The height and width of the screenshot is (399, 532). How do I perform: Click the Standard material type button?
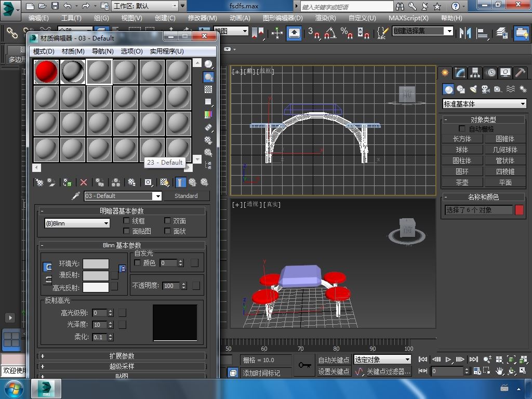pos(186,196)
